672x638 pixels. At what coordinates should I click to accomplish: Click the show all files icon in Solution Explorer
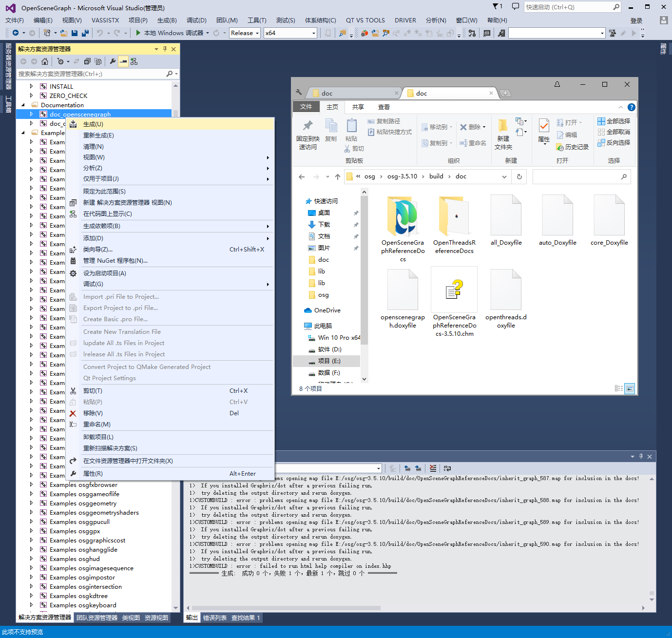98,61
